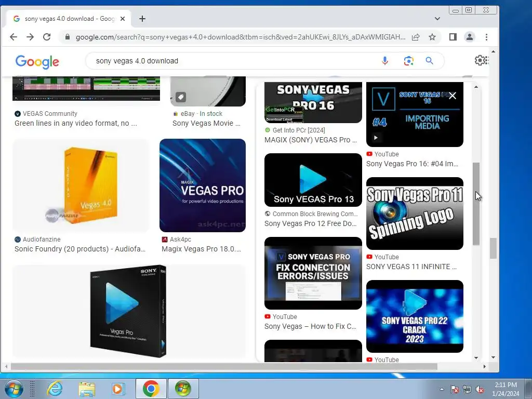Open the Sony VEGAS Pro 13 thumbnail
Viewport: 532px width, 399px height.
pos(313,180)
